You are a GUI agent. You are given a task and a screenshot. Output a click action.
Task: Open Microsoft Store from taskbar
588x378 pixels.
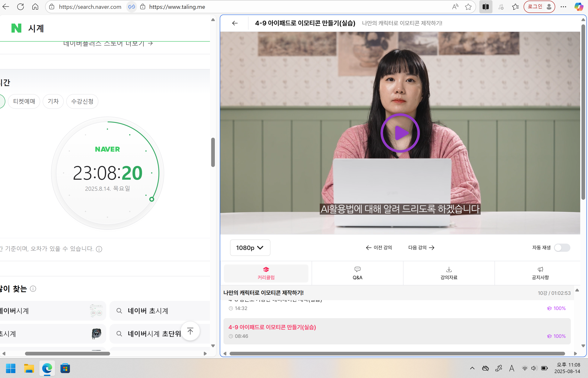(65, 368)
